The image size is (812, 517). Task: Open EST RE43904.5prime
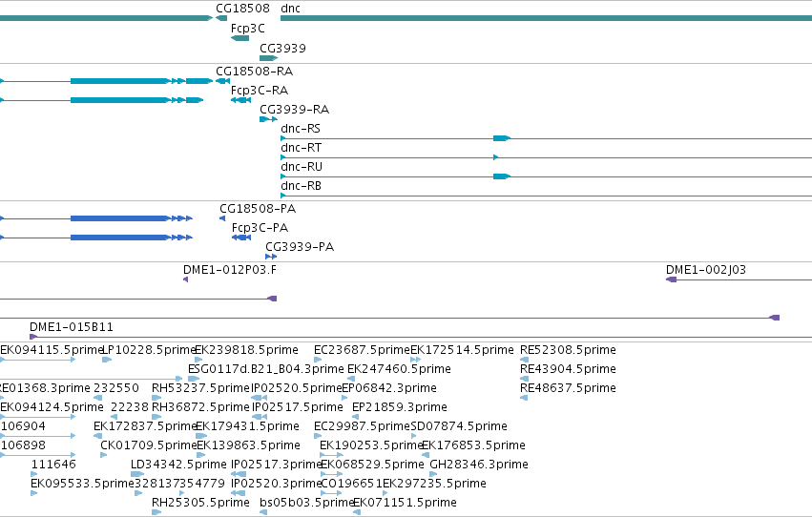(x=568, y=369)
